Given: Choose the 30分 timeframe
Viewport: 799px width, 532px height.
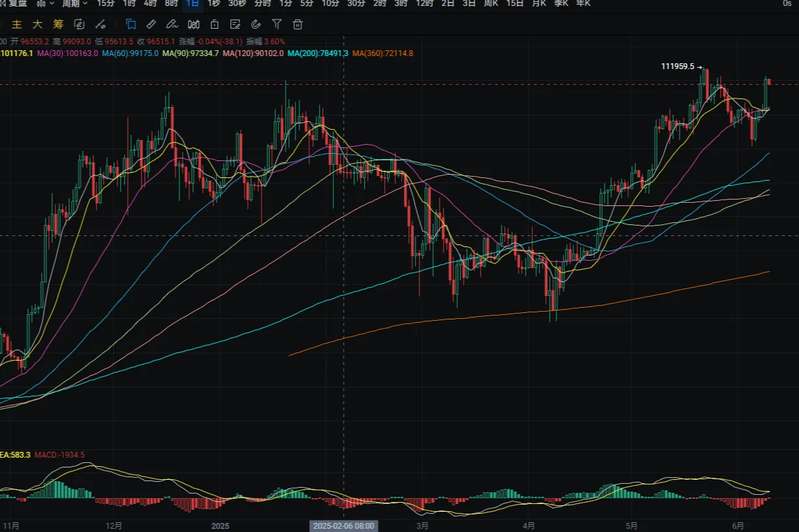Looking at the screenshot, I should pos(356,3).
